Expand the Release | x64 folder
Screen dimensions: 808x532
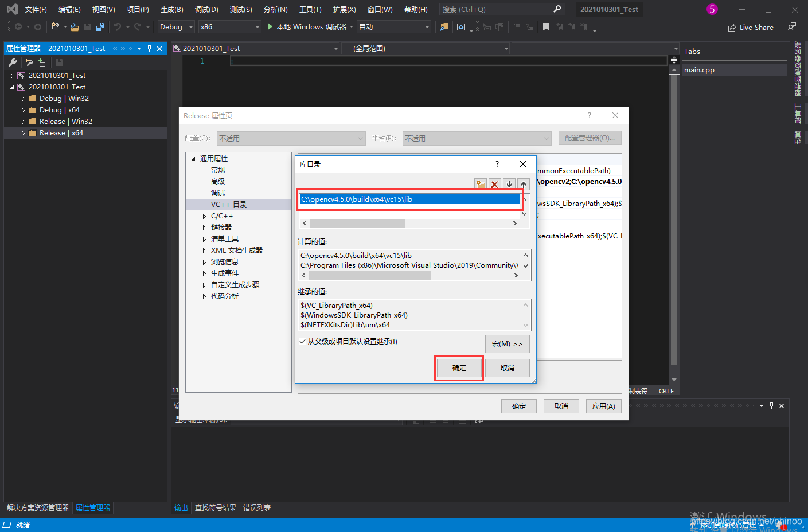(23, 133)
